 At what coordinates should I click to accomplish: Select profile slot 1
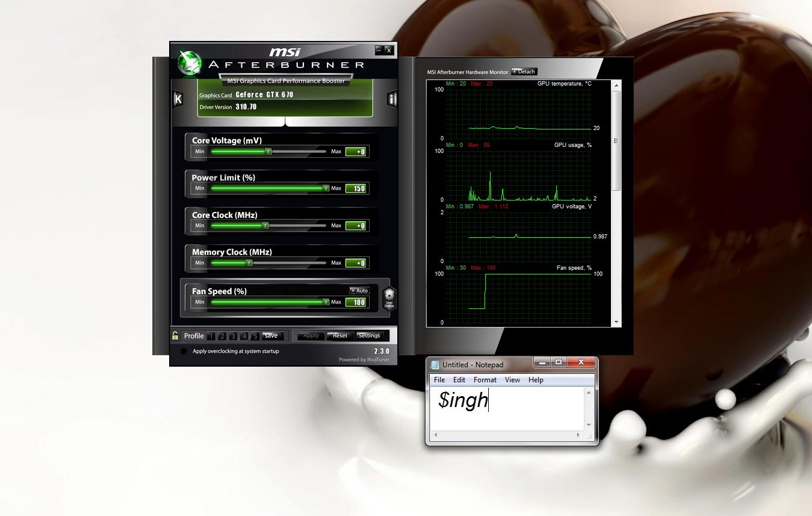(211, 336)
